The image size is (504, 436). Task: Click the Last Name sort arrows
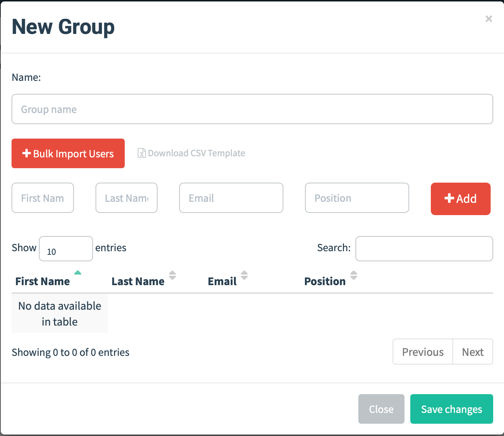point(173,275)
